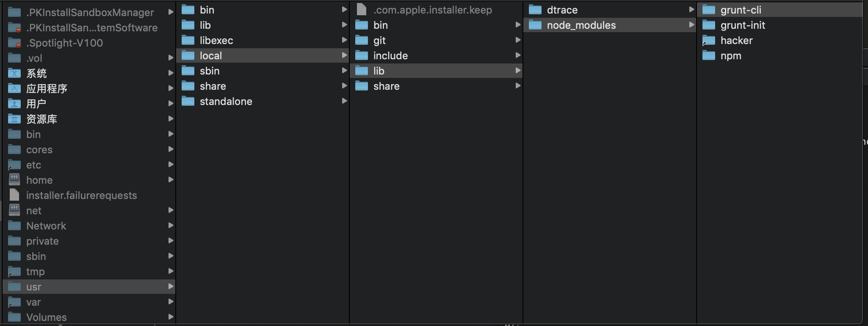The width and height of the screenshot is (868, 326).
Task: Select the include folder
Action: click(x=390, y=56)
